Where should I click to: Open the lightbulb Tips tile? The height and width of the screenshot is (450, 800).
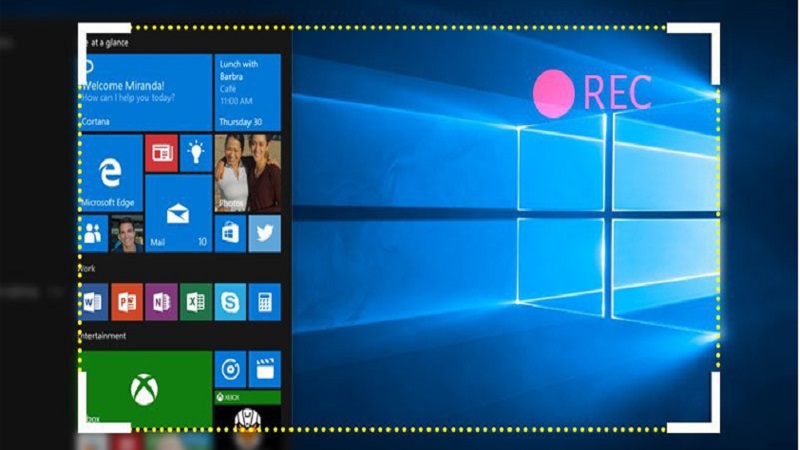pyautogui.click(x=196, y=153)
